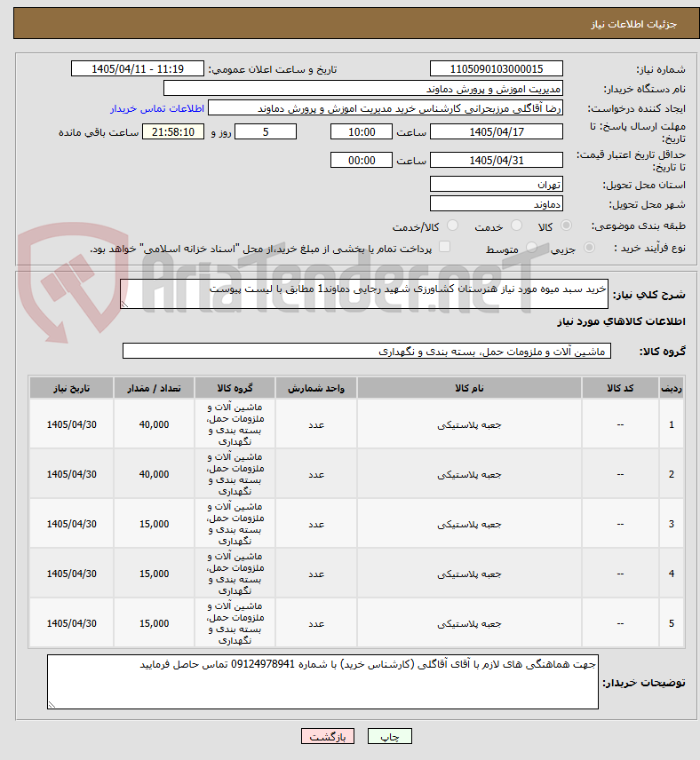Click the remaining time countdown 21:58:10
Viewport: 700px width, 760px height.
coord(172,131)
